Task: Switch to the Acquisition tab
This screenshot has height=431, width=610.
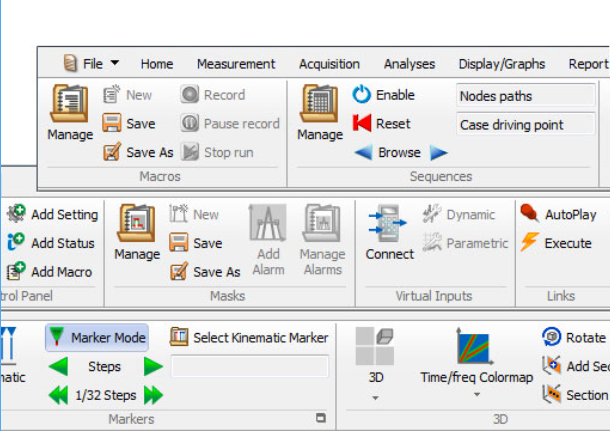Action: pyautogui.click(x=329, y=64)
